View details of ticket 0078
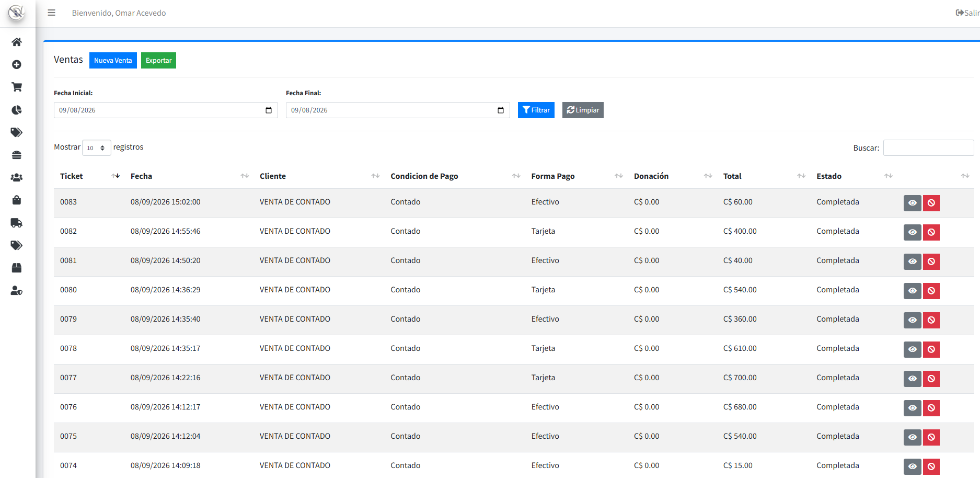Screen dimensions: 980x478 tap(913, 349)
